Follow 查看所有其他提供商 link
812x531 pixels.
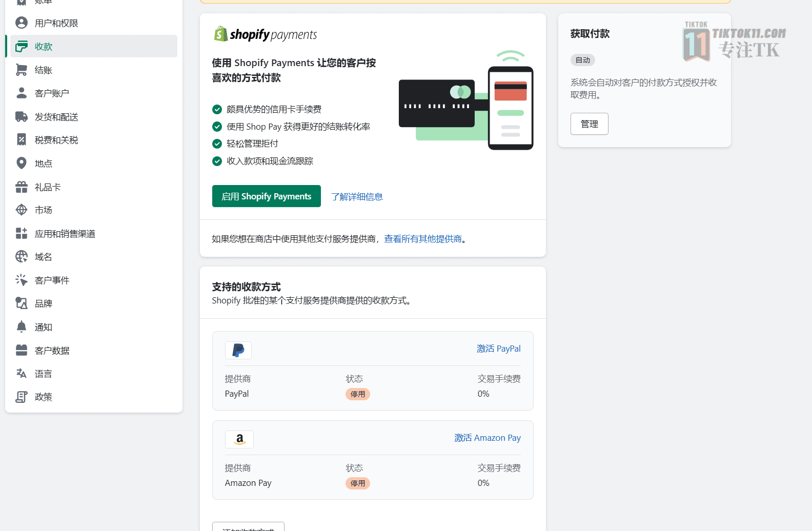tap(423, 239)
